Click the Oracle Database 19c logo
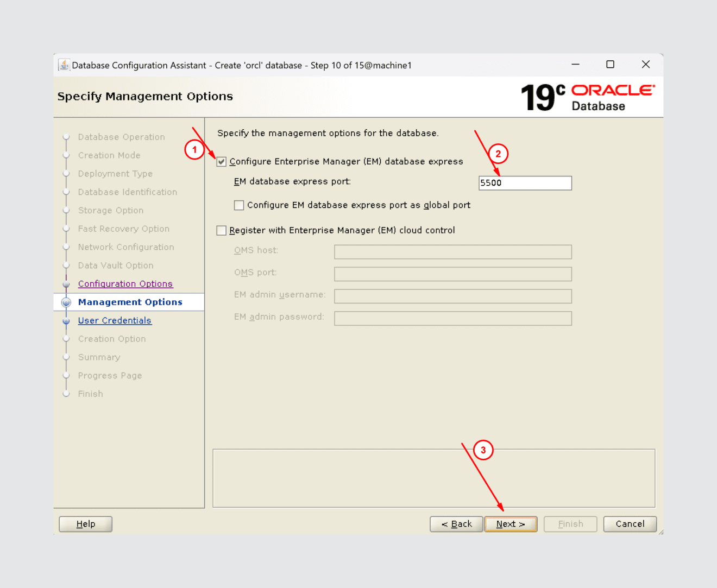 pyautogui.click(x=588, y=96)
